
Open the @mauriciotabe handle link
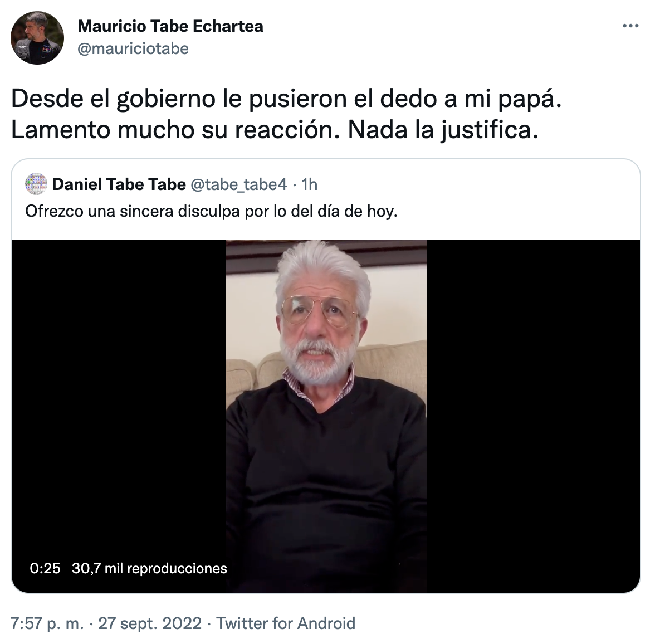[x=133, y=48]
